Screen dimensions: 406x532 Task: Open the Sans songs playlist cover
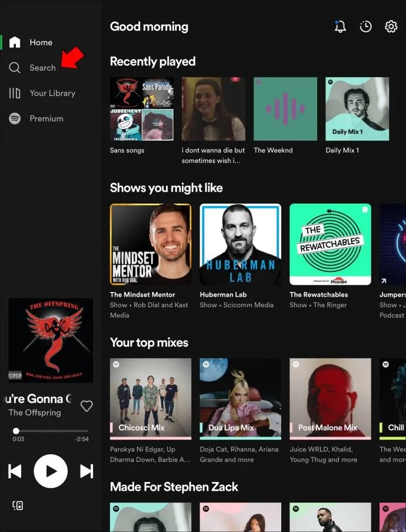[141, 108]
